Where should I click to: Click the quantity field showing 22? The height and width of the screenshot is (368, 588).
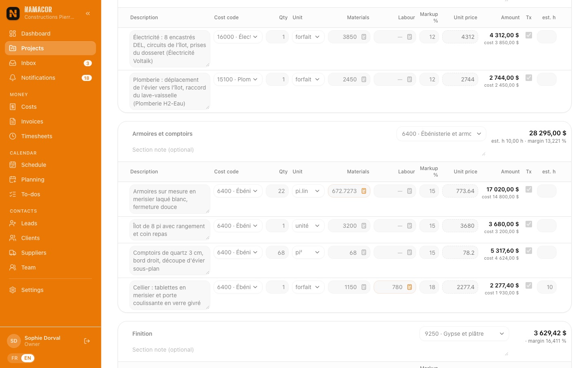(277, 191)
